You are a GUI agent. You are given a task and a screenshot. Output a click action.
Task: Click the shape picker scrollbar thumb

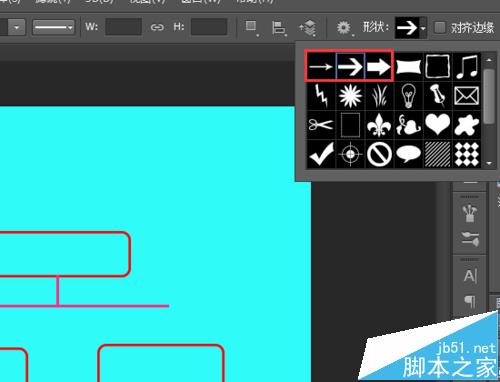489,96
